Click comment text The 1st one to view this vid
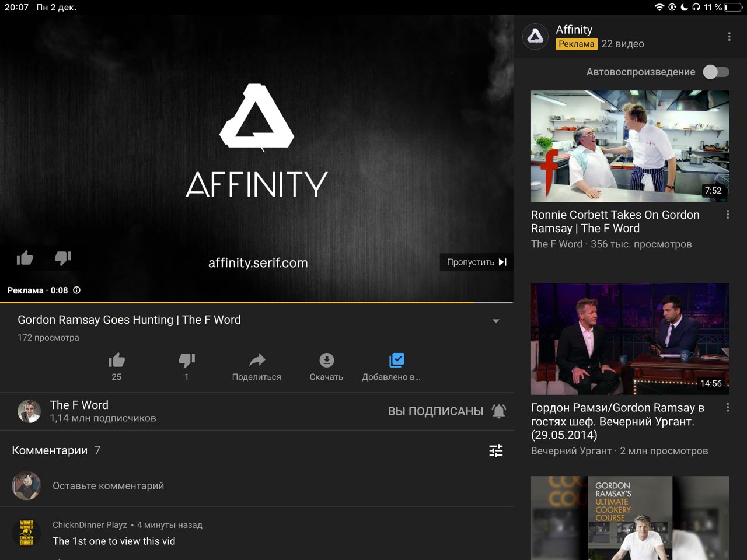The width and height of the screenshot is (747, 560). [114, 541]
